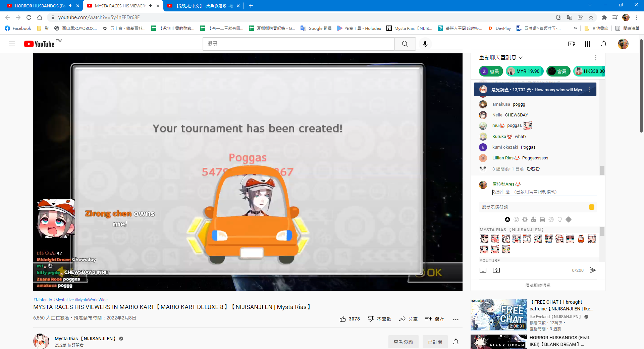644x349 pixels.
Task: Open the MYR 19.90 Super Chat chip
Action: [525, 71]
